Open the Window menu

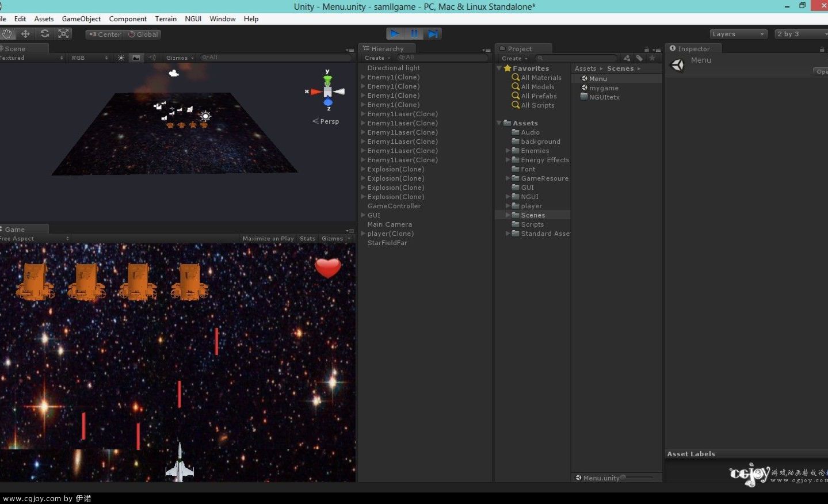(x=222, y=18)
